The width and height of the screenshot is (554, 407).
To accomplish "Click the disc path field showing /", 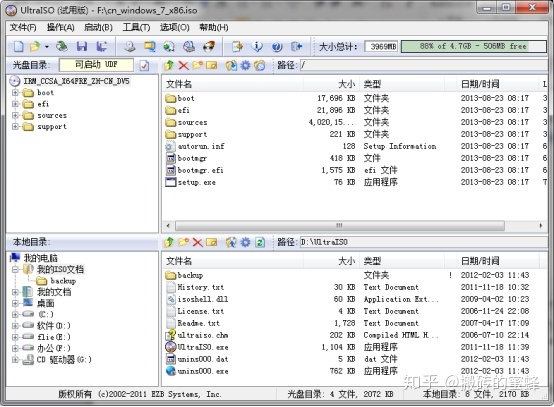I will pos(424,65).
